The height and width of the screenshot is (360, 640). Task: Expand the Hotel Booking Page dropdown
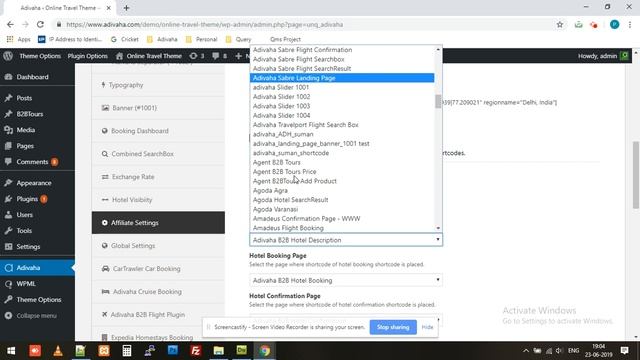coord(346,280)
